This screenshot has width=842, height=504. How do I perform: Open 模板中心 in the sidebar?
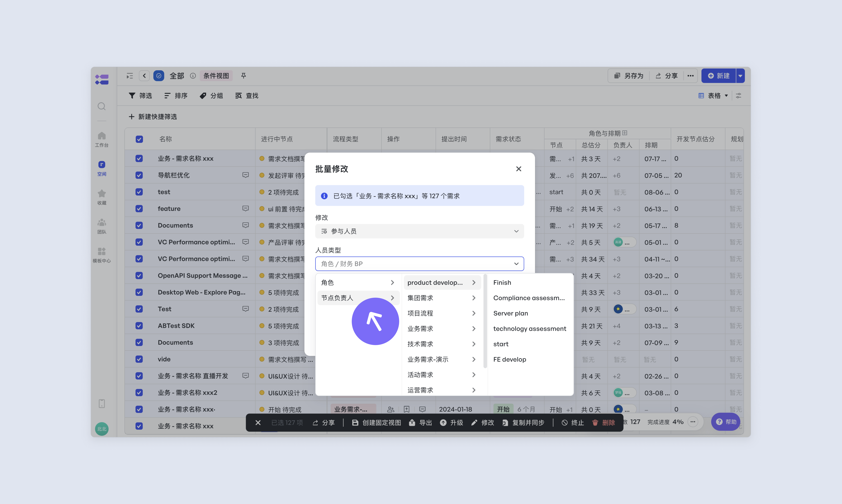(102, 255)
